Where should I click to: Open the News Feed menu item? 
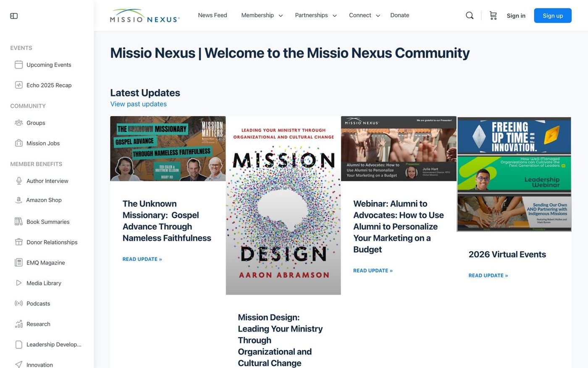(x=213, y=15)
